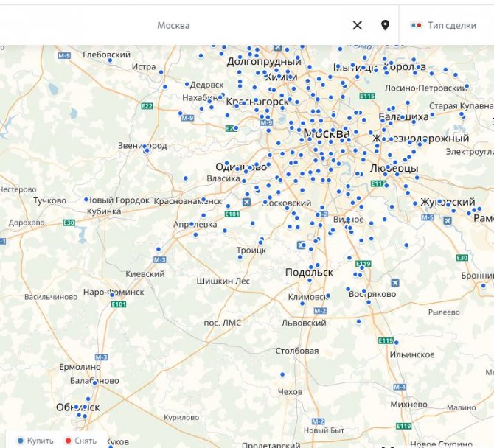
Task: Click the Климовск label
Action: point(308,297)
